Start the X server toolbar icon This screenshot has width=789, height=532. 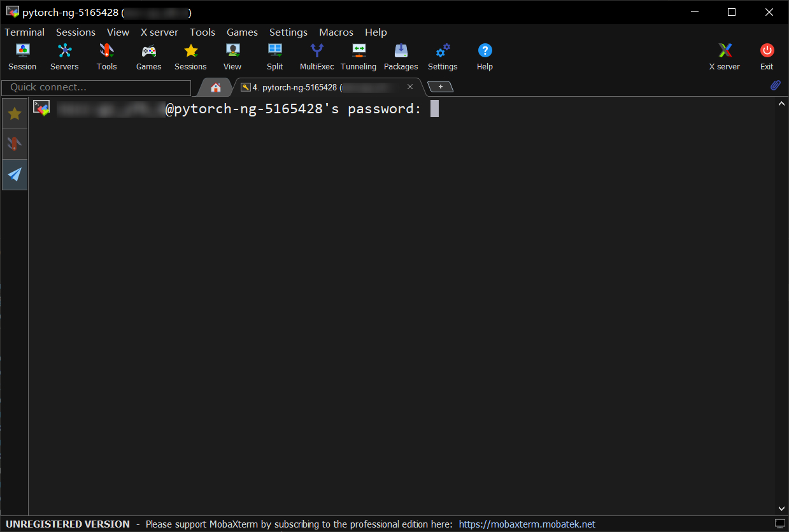tap(725, 57)
